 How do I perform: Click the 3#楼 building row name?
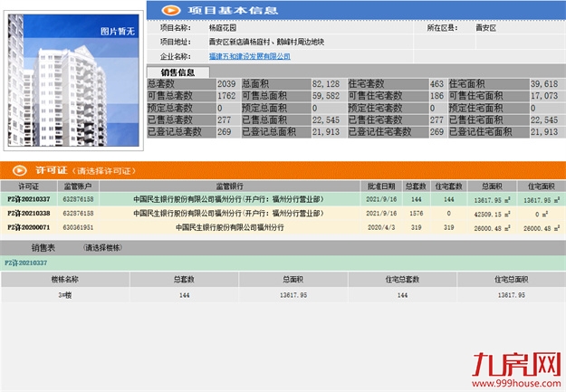pyautogui.click(x=65, y=295)
